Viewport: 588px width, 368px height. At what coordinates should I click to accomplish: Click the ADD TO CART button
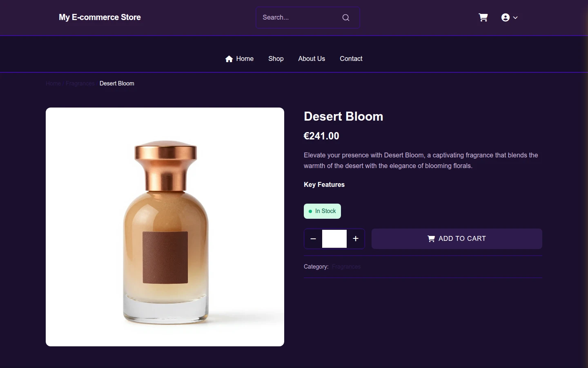point(457,239)
